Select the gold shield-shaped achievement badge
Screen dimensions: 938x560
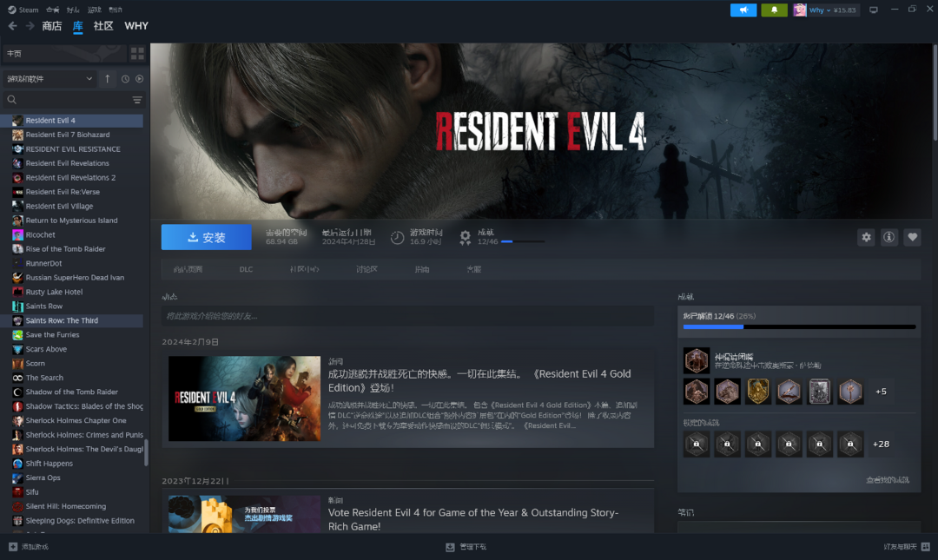(758, 392)
